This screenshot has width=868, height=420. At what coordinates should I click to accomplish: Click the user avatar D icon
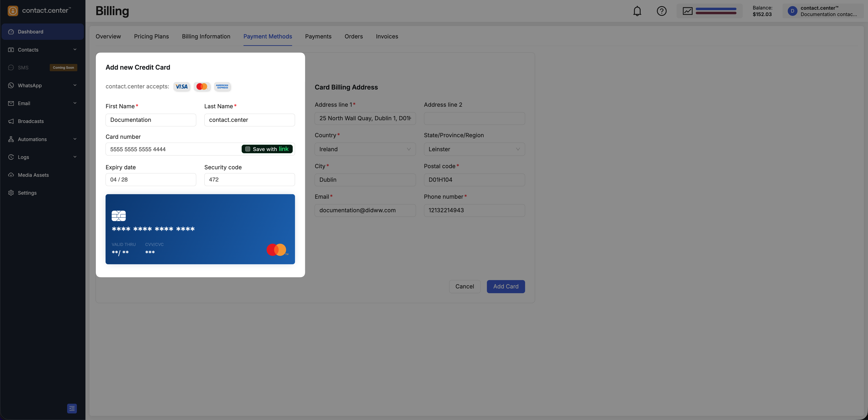pos(792,11)
